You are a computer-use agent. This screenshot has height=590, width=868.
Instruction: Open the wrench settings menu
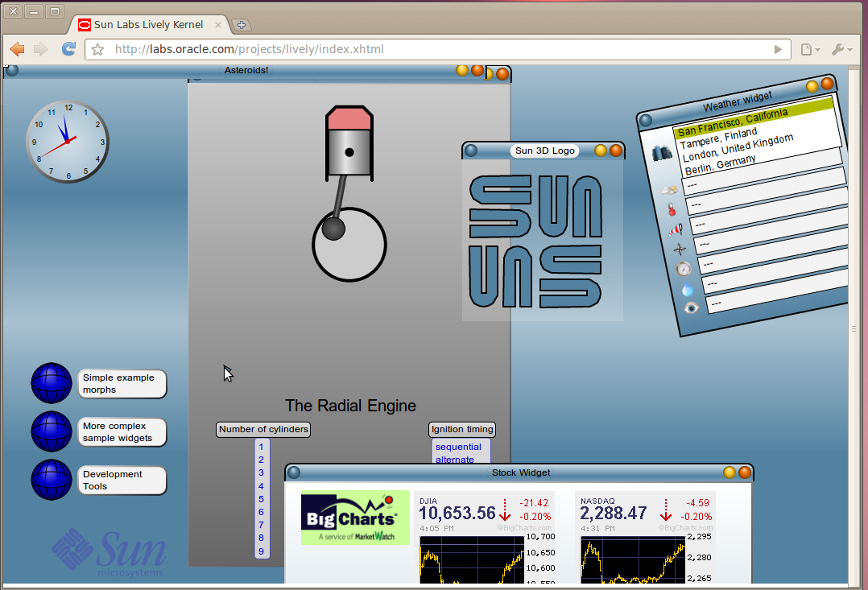(841, 49)
